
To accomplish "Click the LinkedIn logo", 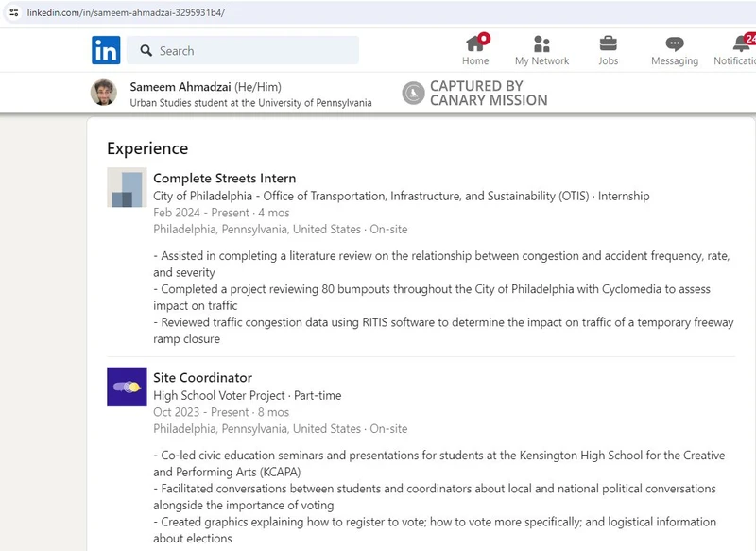I will coord(106,50).
